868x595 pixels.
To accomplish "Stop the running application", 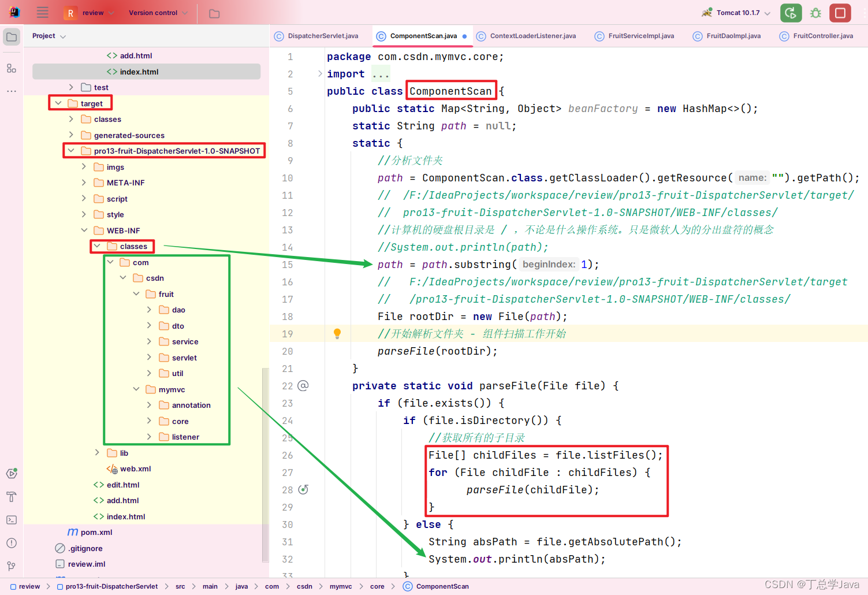I will [x=840, y=13].
